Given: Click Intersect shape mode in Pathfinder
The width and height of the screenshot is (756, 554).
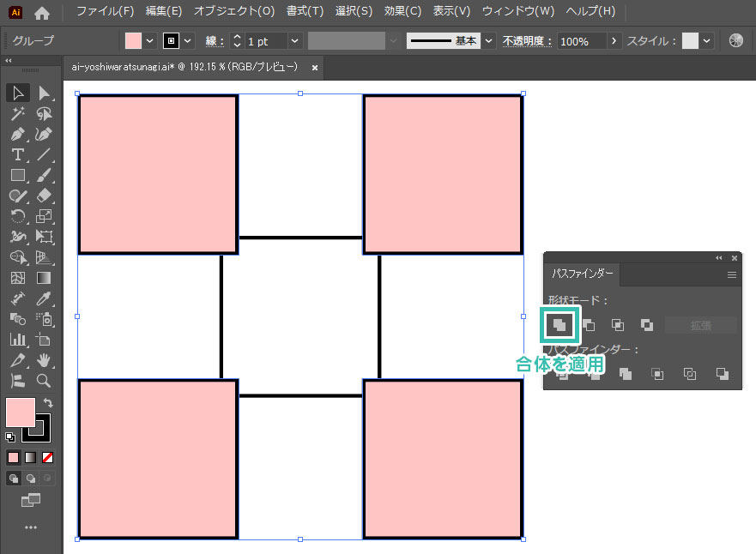Looking at the screenshot, I should [618, 325].
